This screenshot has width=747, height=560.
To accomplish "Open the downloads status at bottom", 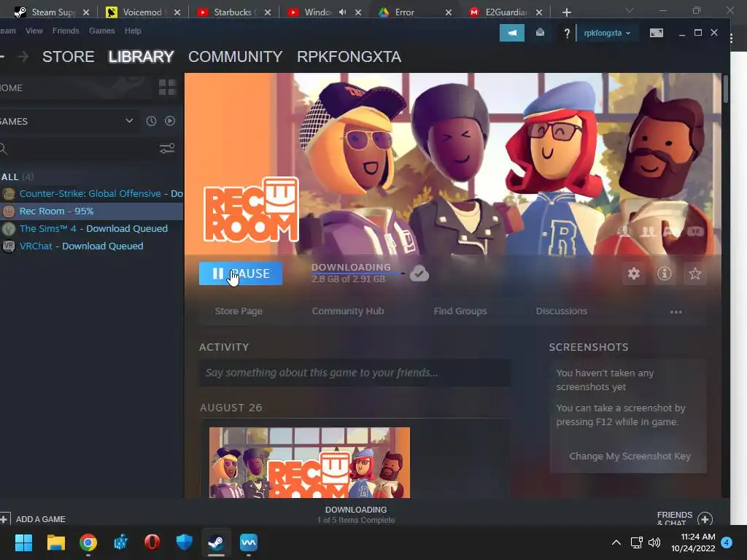I will click(356, 514).
